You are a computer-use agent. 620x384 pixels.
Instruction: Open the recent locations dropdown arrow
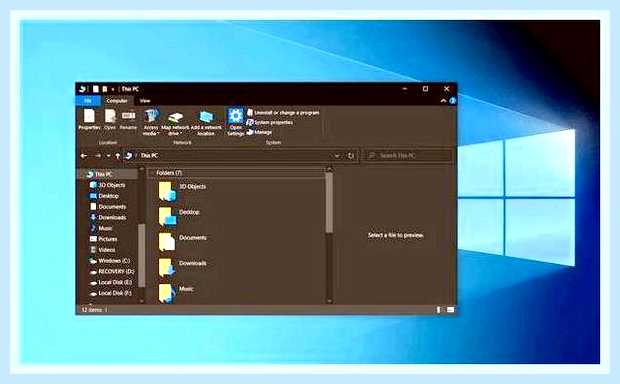[108, 156]
